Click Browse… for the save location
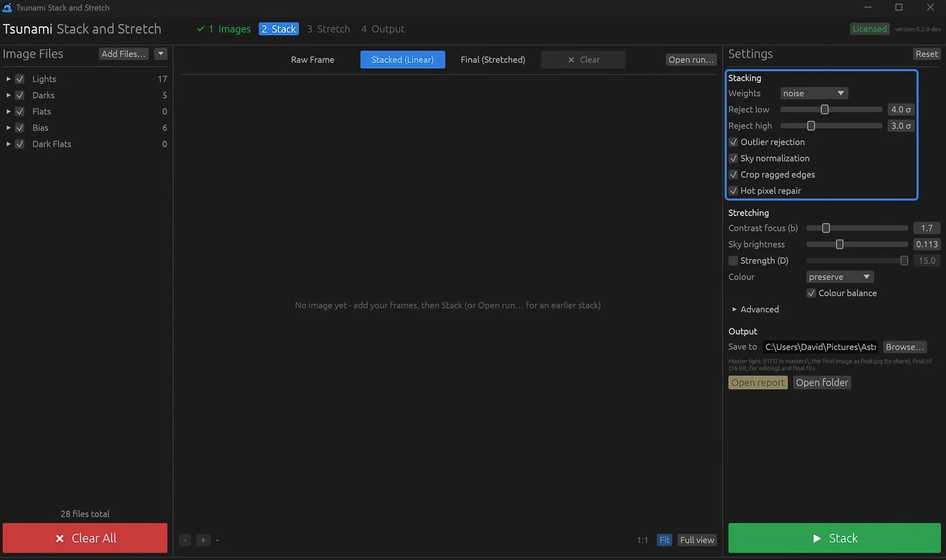 coord(905,347)
